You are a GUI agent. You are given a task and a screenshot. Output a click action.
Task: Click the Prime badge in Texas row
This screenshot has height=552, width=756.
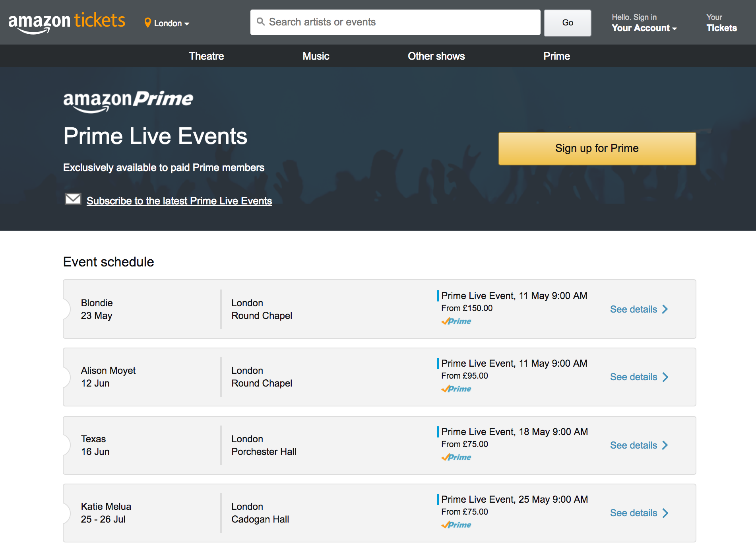point(456,457)
